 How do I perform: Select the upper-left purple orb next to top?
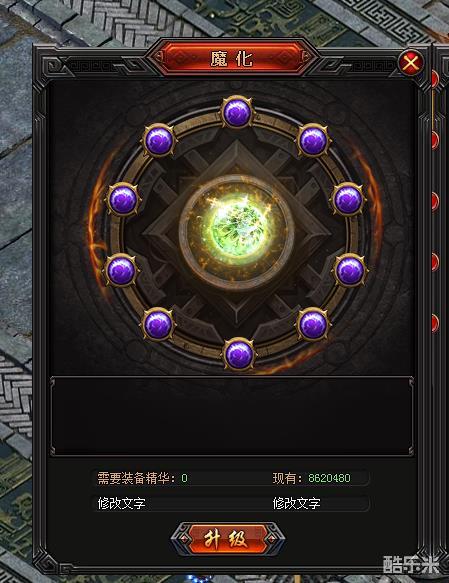[x=159, y=141]
